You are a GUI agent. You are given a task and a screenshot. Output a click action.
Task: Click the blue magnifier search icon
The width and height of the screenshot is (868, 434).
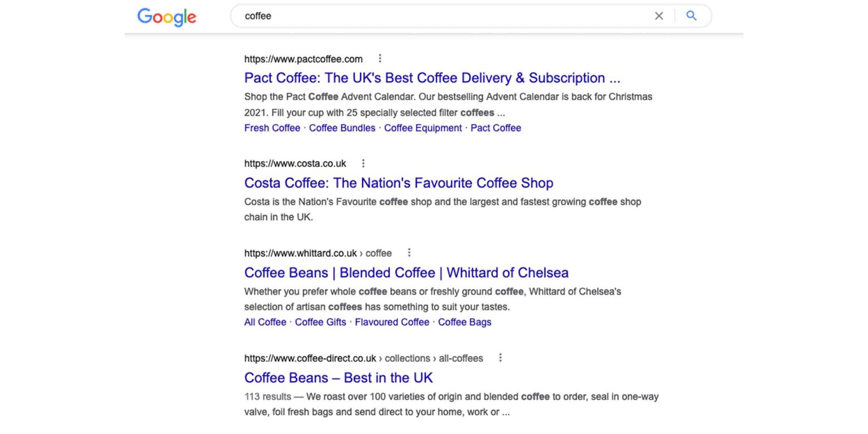(691, 16)
